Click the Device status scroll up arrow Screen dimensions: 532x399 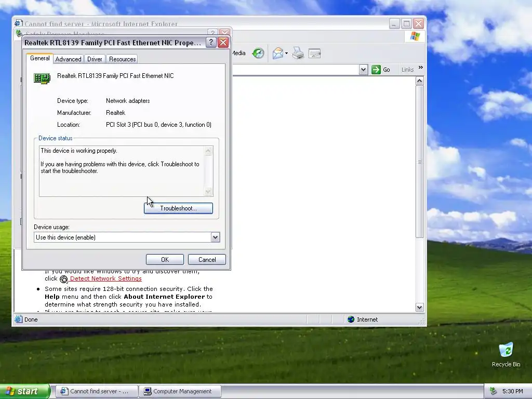208,151
